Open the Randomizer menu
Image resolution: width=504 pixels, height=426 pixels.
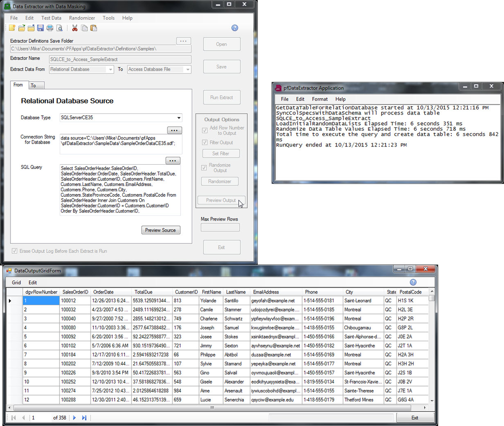tap(82, 18)
